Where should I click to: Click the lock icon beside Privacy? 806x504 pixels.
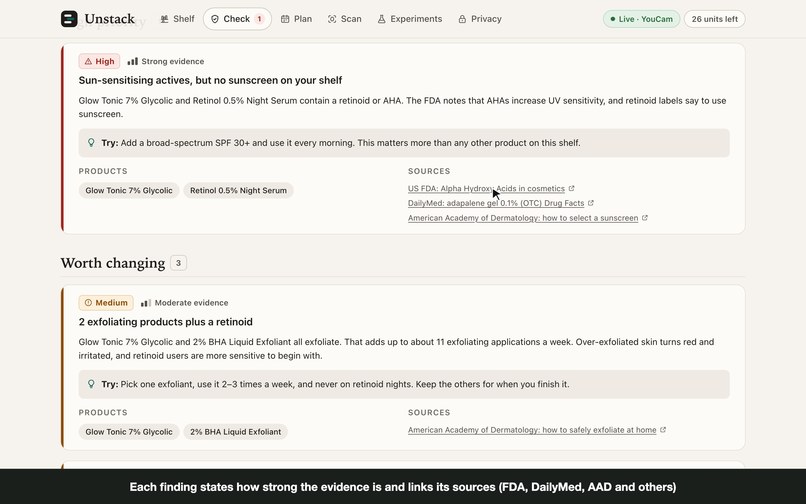point(462,19)
